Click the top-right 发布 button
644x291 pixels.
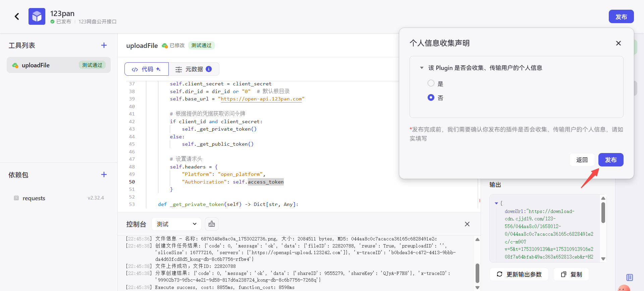tap(621, 16)
